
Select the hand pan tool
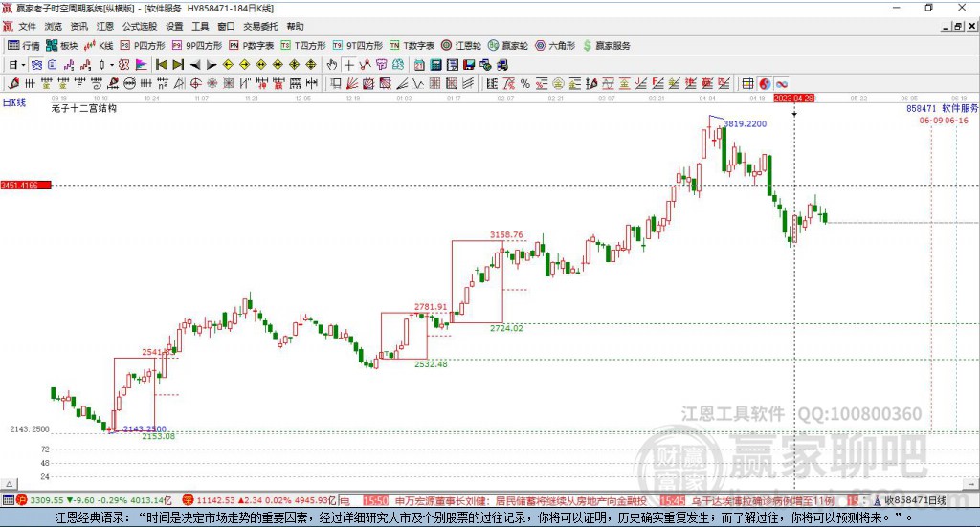coord(332,65)
